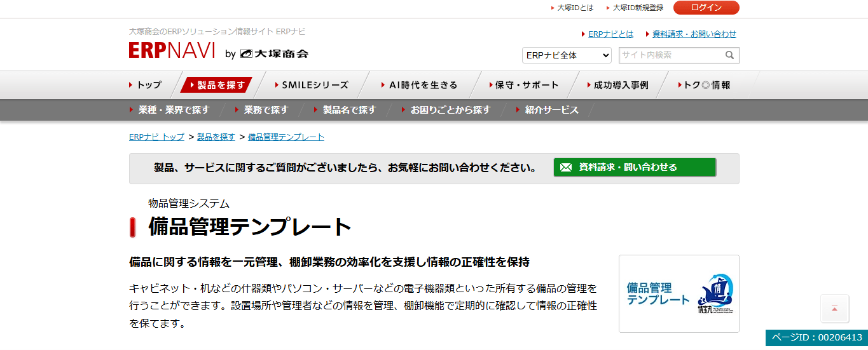Open ERPナビとは link
Screen dimensions: 868x350
610,34
